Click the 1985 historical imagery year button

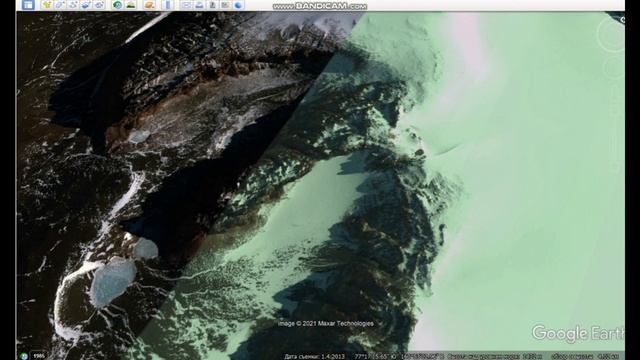39,356
